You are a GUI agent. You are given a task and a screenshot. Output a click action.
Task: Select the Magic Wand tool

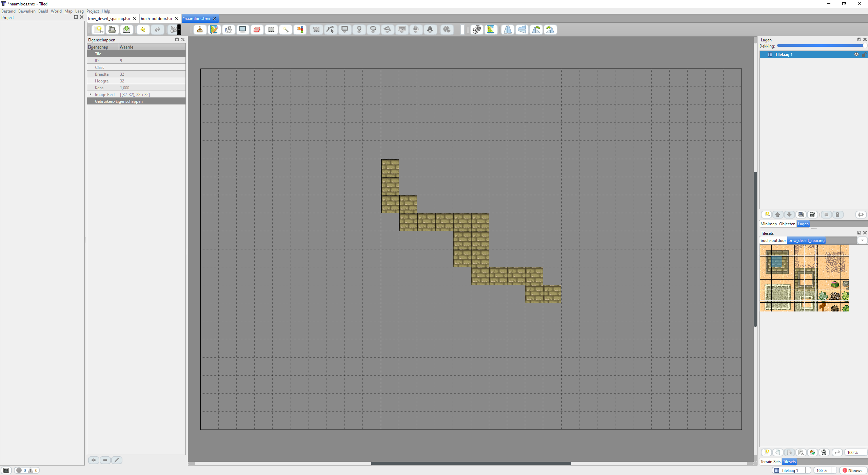tap(285, 30)
